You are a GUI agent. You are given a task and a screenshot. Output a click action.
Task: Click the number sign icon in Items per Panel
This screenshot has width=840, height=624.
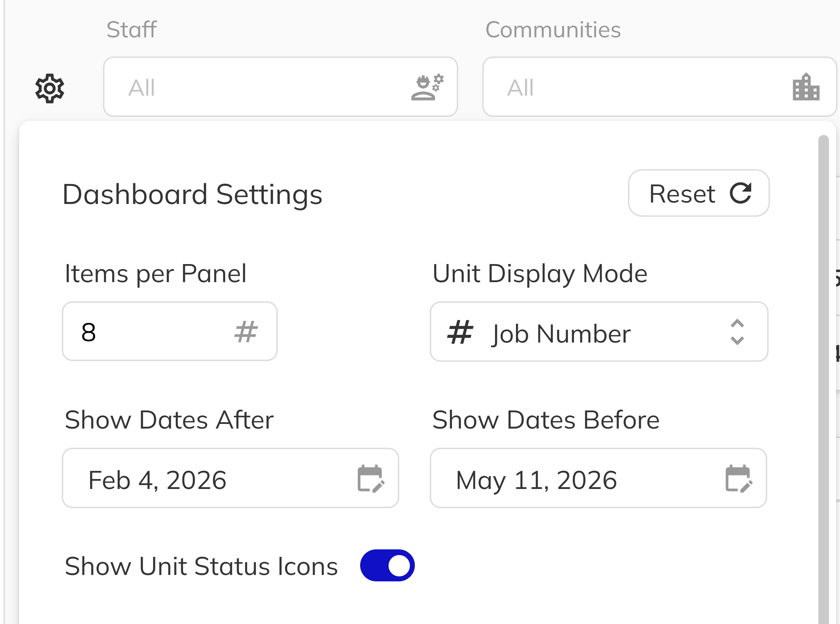(x=246, y=331)
